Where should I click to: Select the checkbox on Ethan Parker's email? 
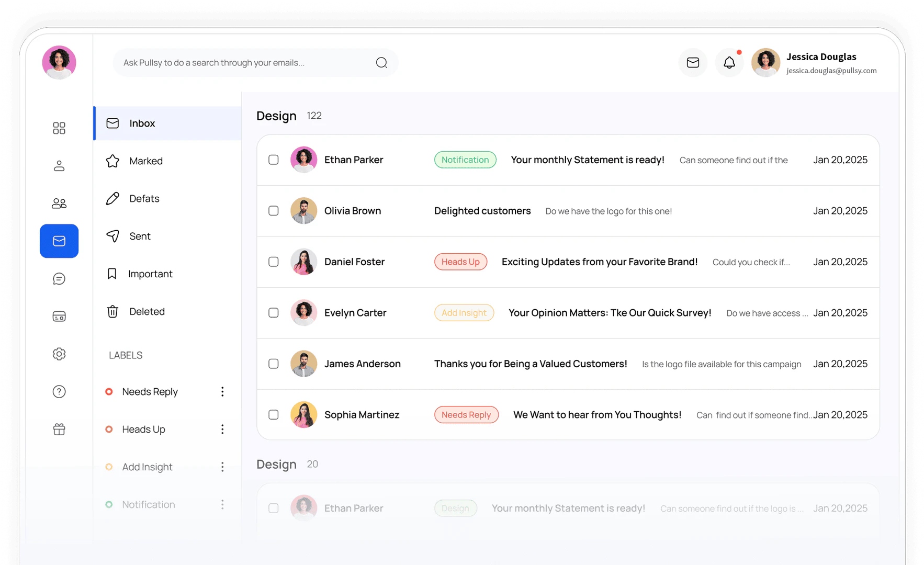click(x=273, y=160)
